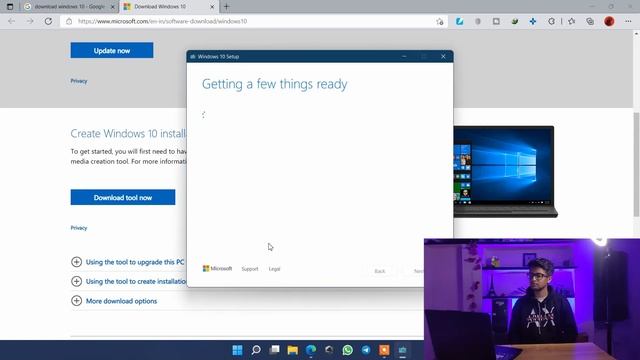640x360 pixels.
Task: Click the Support link in Setup window
Action: pyautogui.click(x=250, y=269)
